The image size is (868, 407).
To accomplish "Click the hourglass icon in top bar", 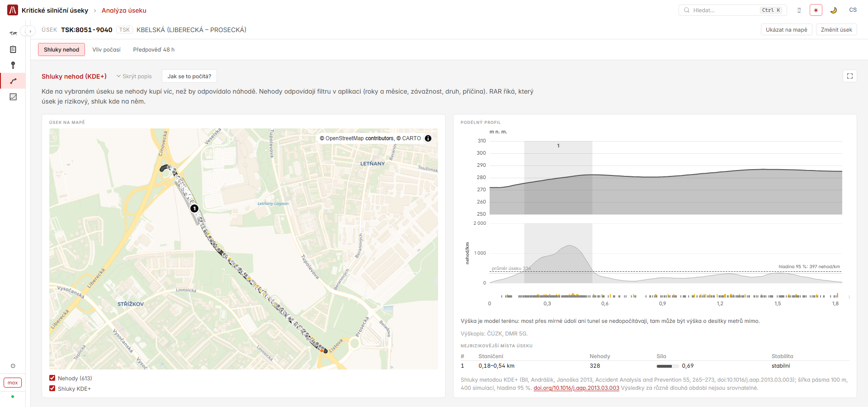I will coord(799,10).
